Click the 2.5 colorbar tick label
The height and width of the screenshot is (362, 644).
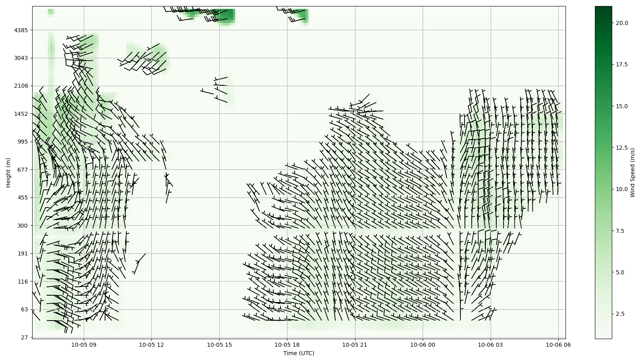[x=620, y=314]
